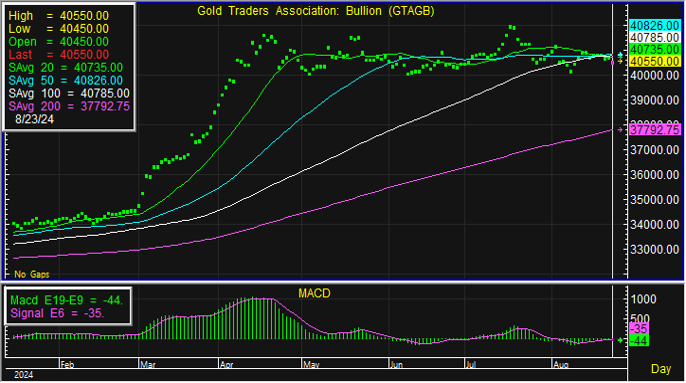Click the Mar marker on the time axis
Image resolution: width=686 pixels, height=383 pixels.
point(148,365)
